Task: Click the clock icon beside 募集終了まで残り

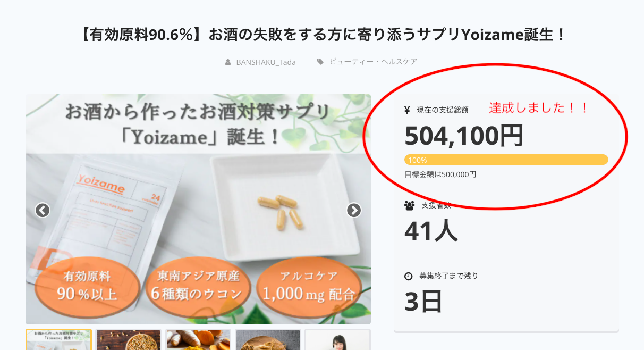Action: click(x=409, y=276)
